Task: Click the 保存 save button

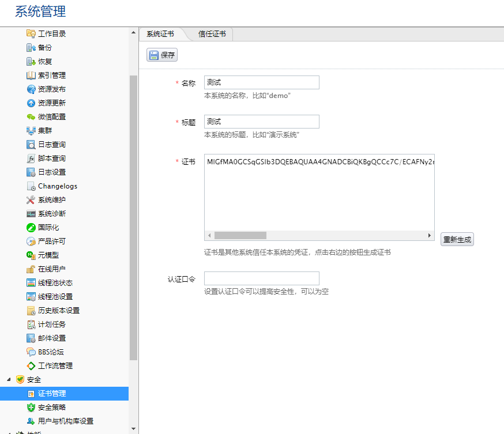Action: [161, 54]
